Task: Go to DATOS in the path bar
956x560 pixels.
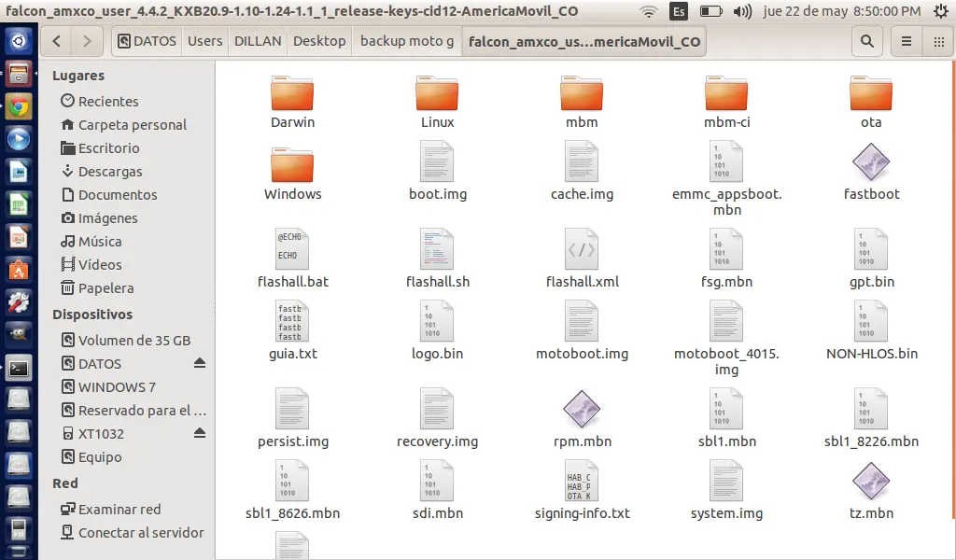Action: click(x=147, y=41)
